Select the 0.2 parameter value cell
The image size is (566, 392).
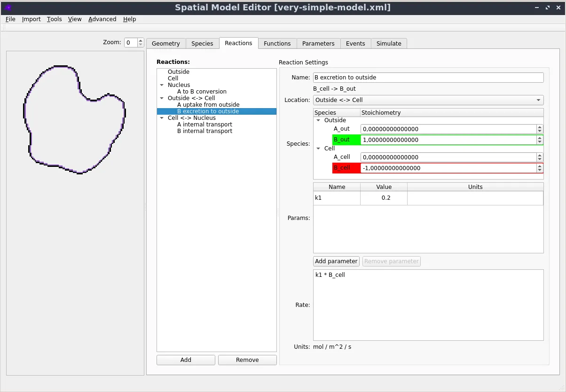pos(384,198)
